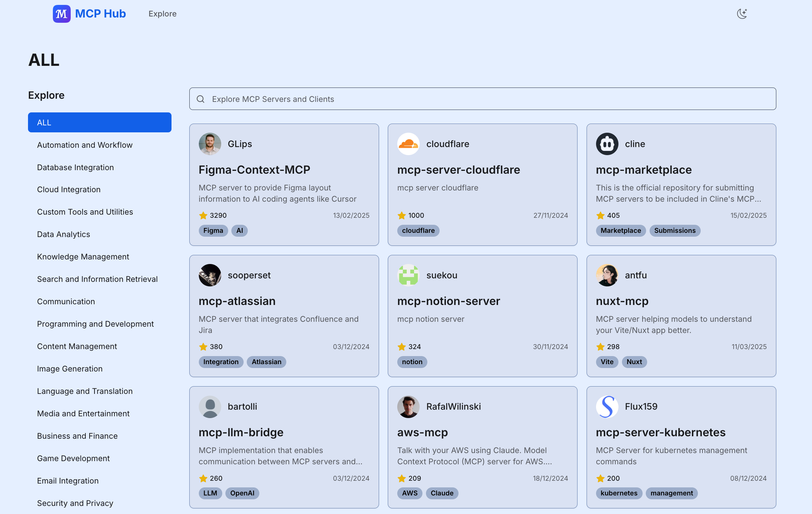
Task: Open GLips profile avatar
Action: pos(210,144)
